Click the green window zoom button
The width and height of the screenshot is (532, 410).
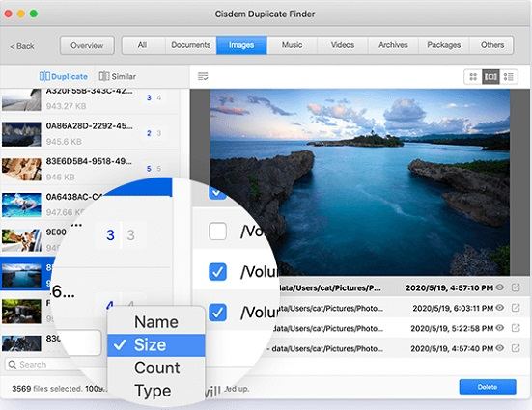34,14
